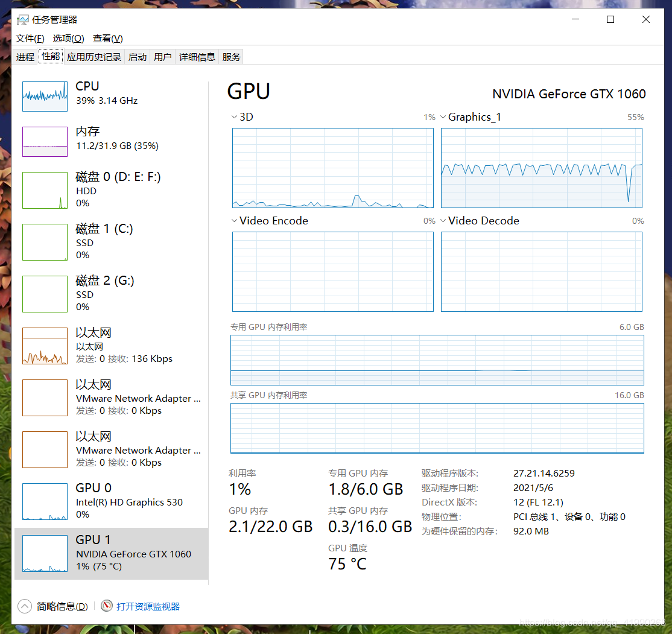Open the Video Decode engine dropdown
Image resolution: width=672 pixels, height=634 pixels.
443,221
